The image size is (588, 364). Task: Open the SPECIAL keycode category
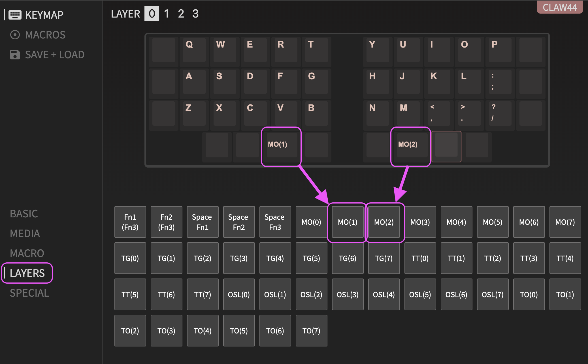[29, 293]
